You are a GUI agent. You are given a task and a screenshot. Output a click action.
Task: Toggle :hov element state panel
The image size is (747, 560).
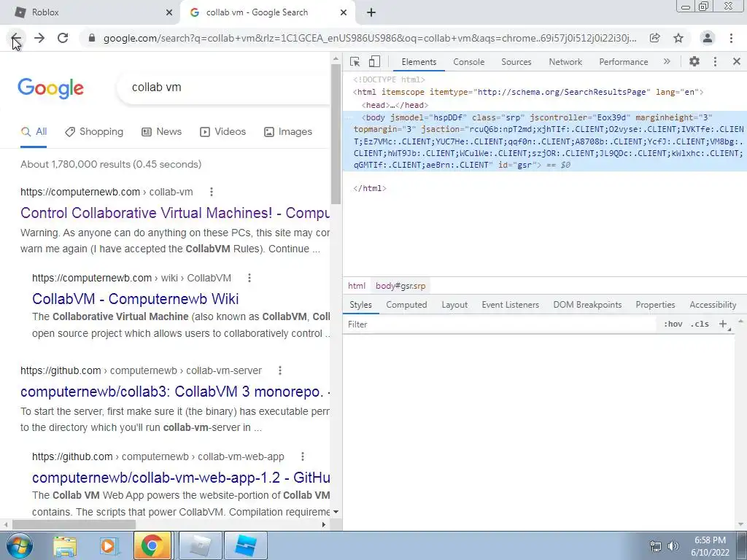[673, 324]
